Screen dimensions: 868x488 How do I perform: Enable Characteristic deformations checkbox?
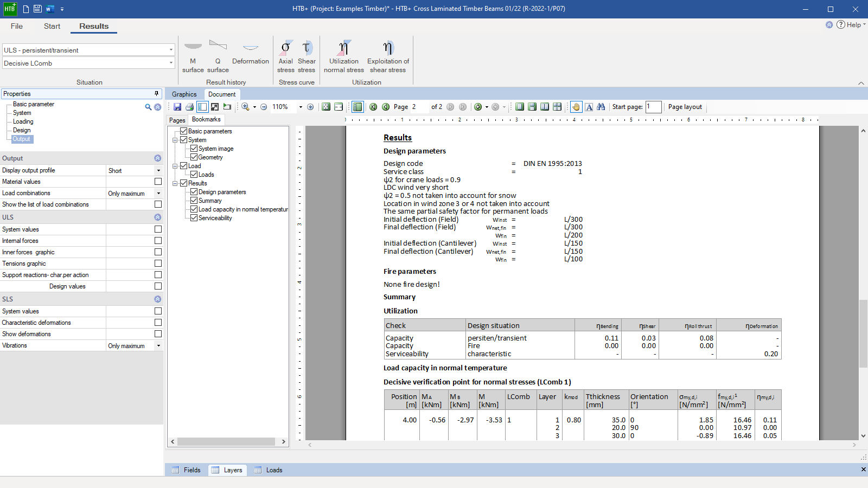point(158,323)
